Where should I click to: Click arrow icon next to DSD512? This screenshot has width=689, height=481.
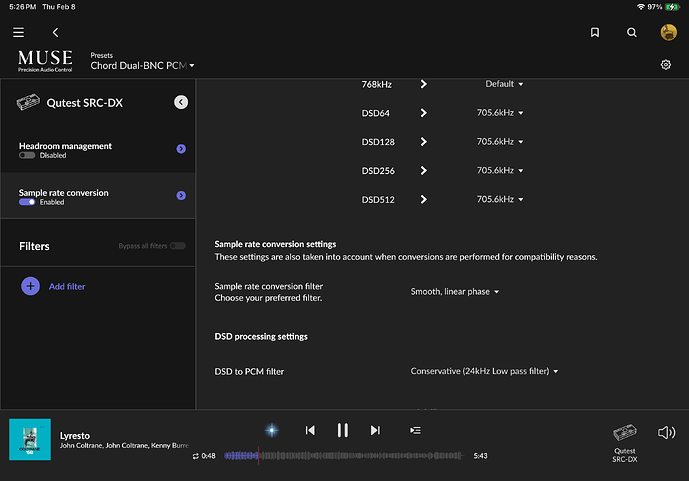[x=423, y=199]
